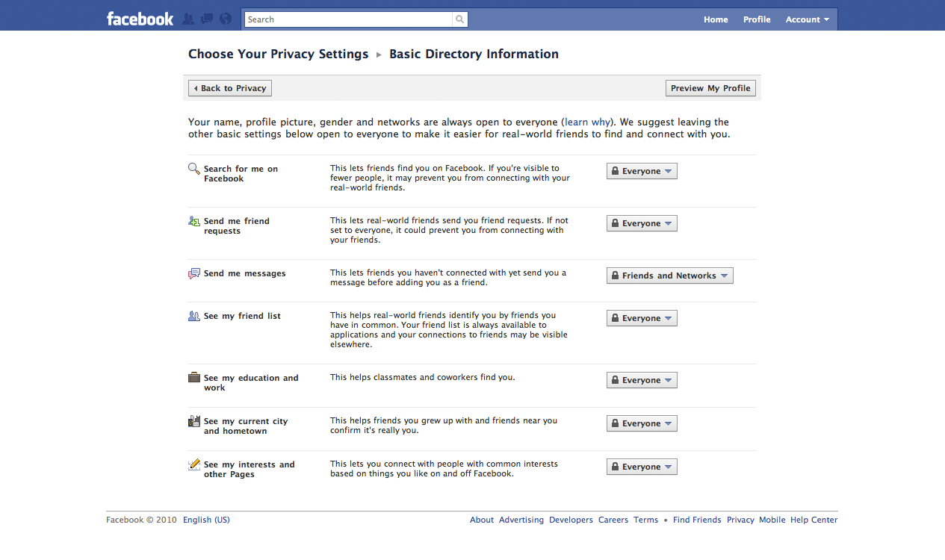Open Help Center footer link
This screenshot has width=945, height=560.
[814, 520]
